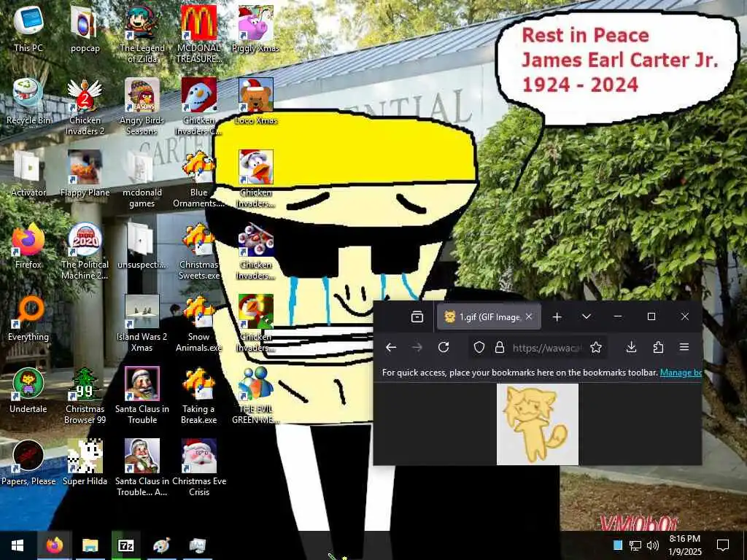
Task: Launch Flappy Plane shortcut
Action: point(85,174)
